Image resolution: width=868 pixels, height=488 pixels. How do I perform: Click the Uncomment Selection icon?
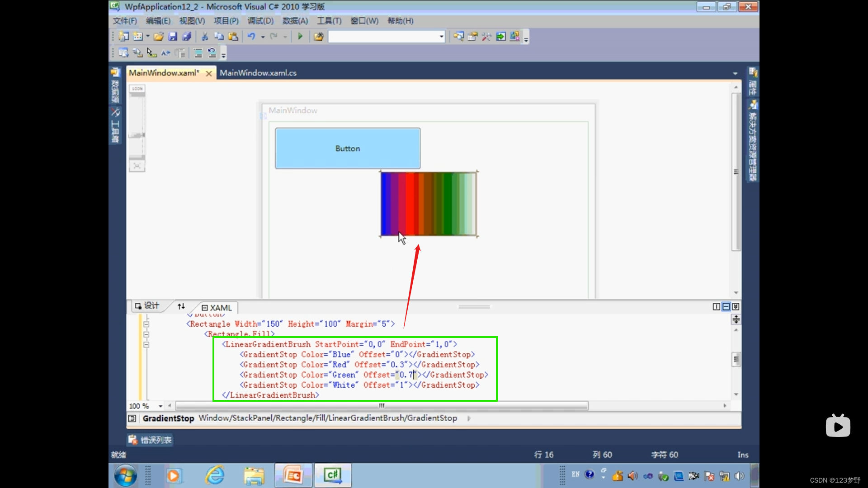click(212, 53)
